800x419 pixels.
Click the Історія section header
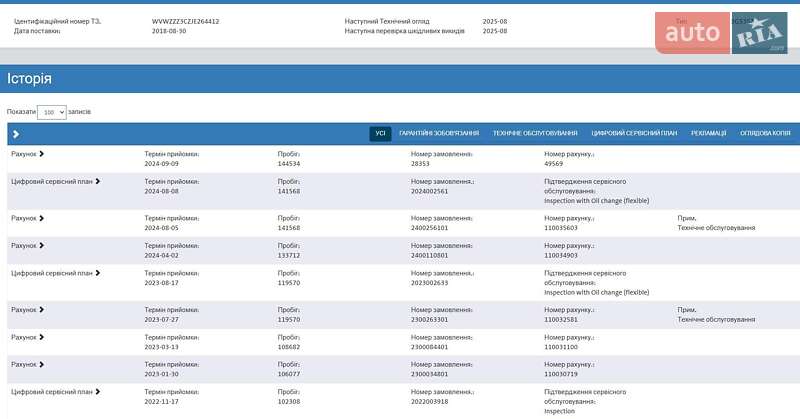(x=30, y=78)
